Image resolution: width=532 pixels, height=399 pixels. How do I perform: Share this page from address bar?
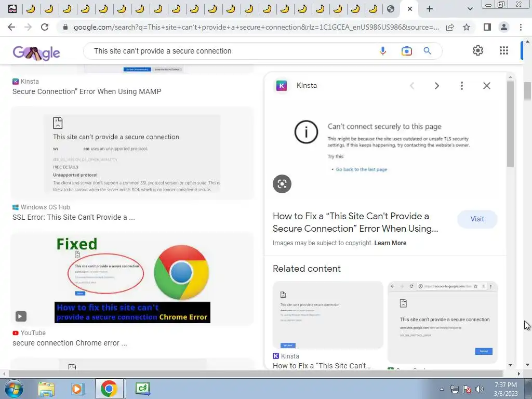[450, 27]
